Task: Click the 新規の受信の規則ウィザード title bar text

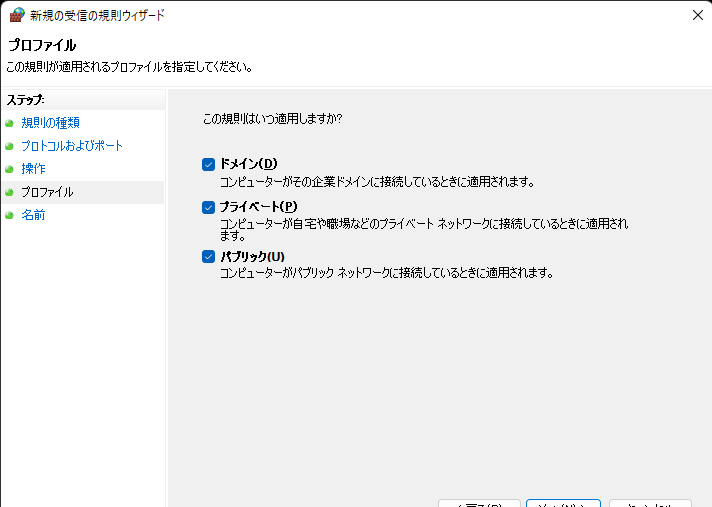Action: click(98, 15)
